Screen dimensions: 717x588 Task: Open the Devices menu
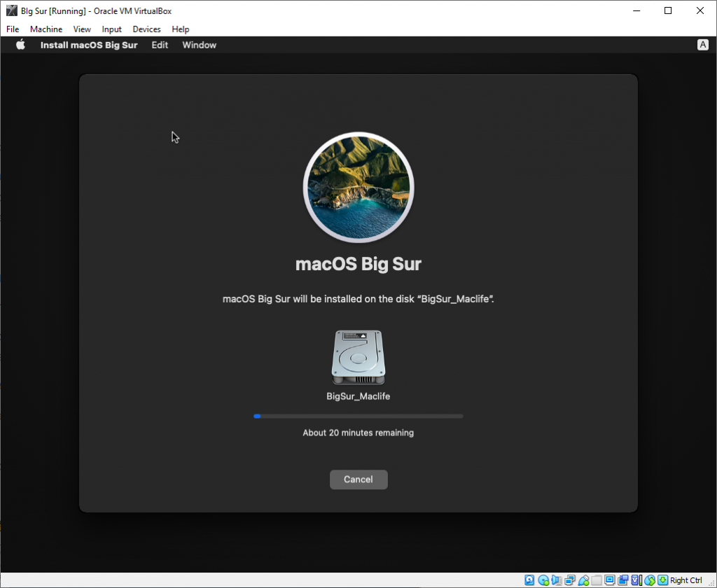146,29
